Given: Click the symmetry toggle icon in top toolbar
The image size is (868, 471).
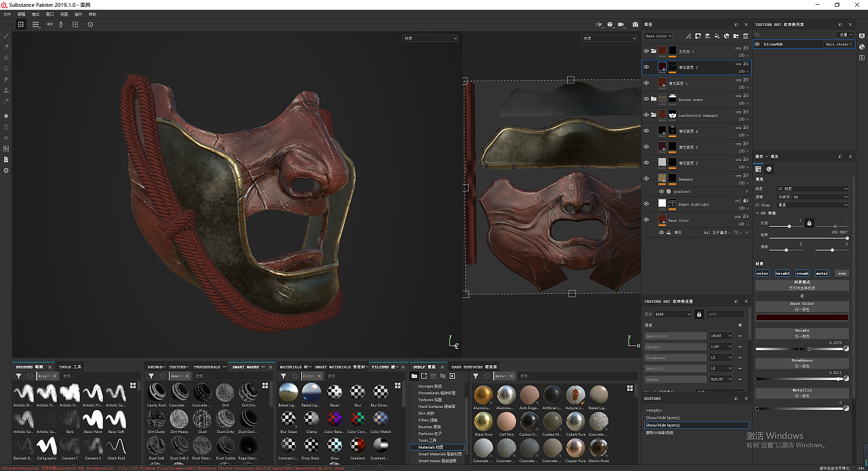Looking at the screenshot, I should click(50, 24).
